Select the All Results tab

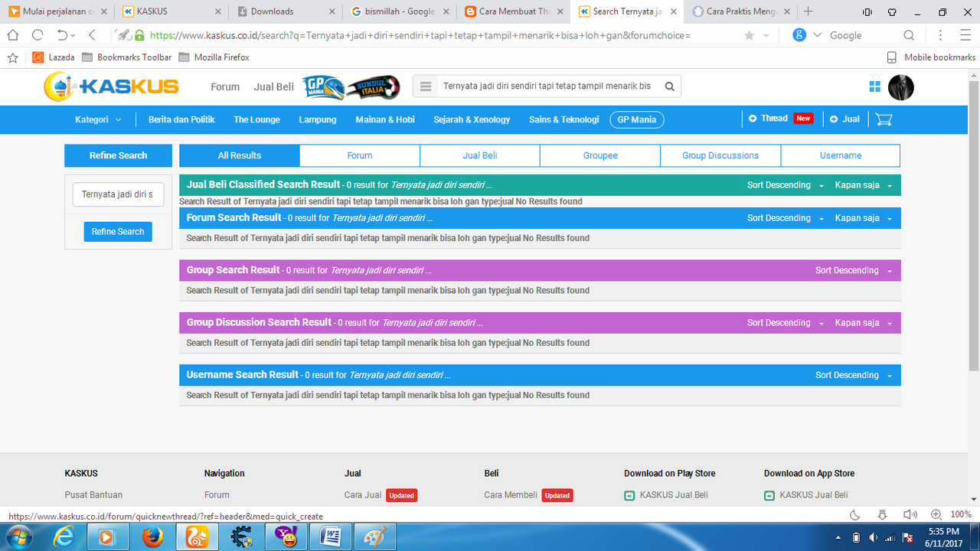click(x=240, y=155)
